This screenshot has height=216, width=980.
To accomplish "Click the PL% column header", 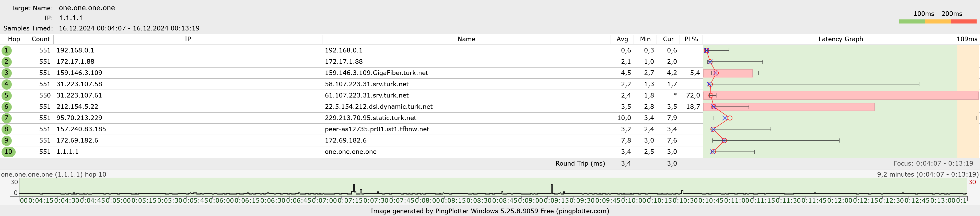I will point(691,39).
